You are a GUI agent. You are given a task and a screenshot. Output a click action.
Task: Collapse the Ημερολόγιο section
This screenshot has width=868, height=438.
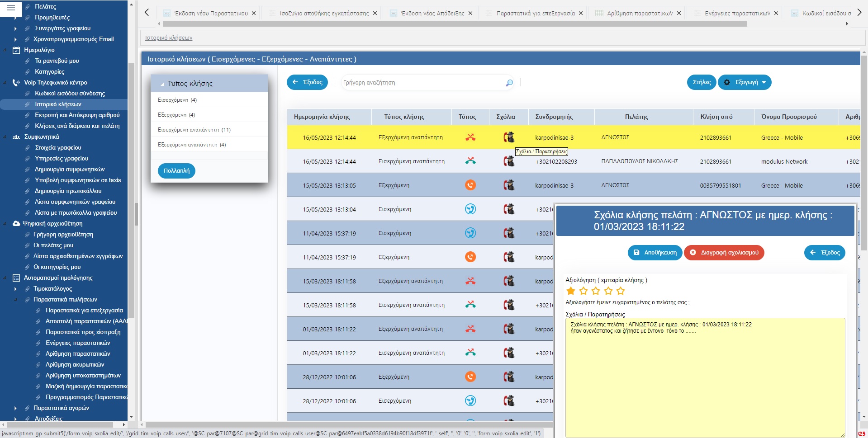pyautogui.click(x=5, y=50)
